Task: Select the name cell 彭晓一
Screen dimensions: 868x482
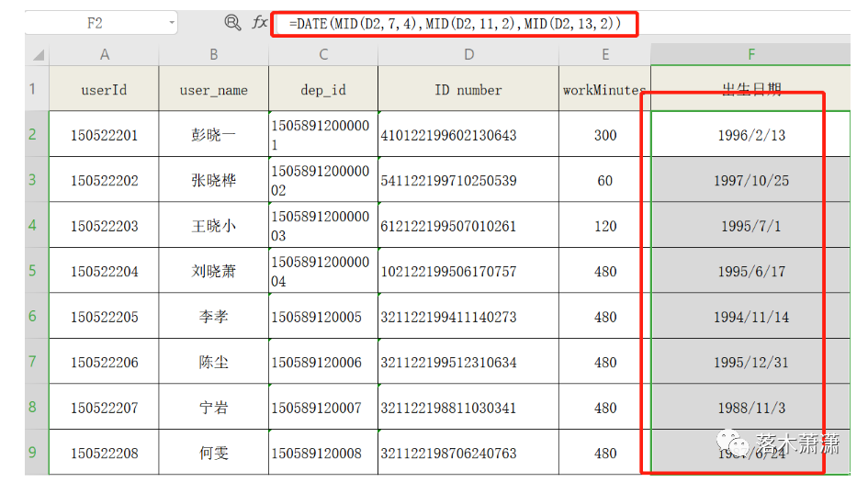Action: tap(214, 134)
